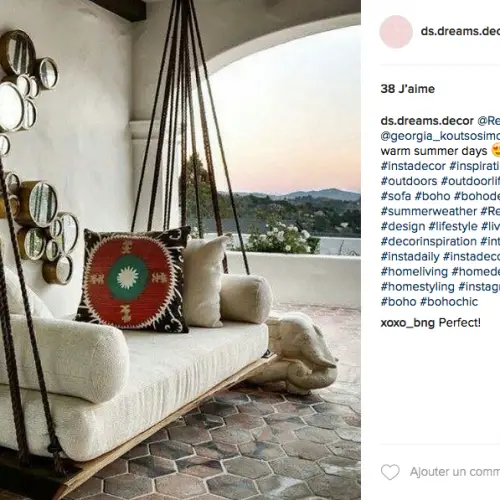Open the #instadaily hashtag
The image size is (500, 500).
point(410,257)
